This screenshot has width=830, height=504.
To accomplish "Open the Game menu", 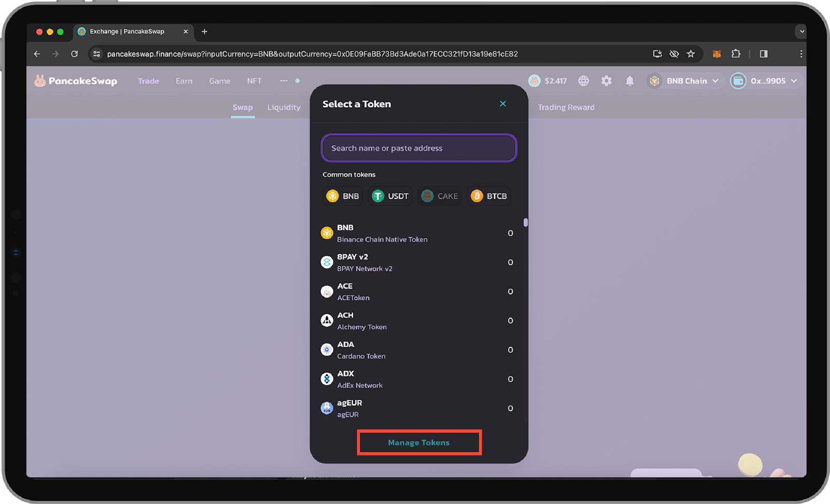I will [220, 81].
